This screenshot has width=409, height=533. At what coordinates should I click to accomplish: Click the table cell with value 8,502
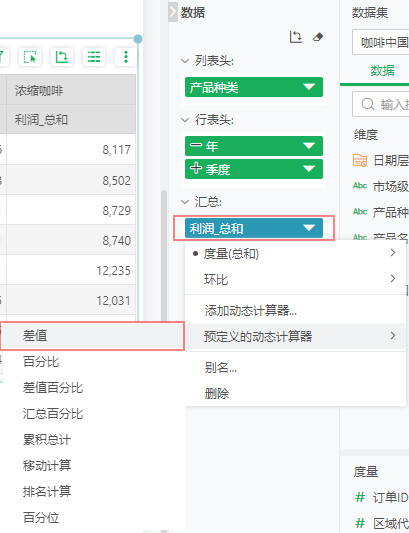tap(71, 180)
